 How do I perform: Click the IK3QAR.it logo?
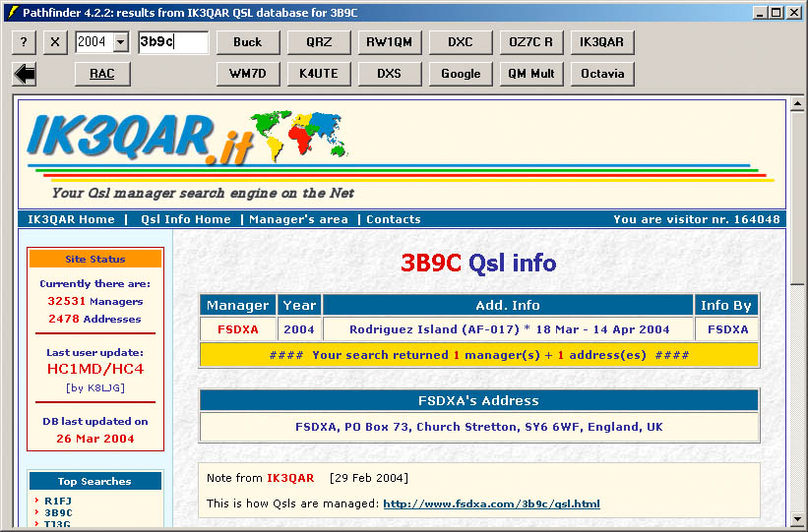tap(140, 140)
